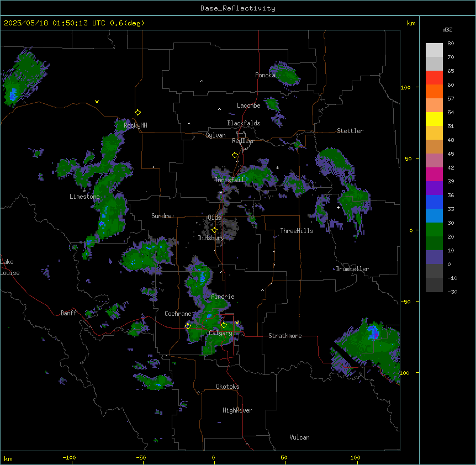Screen dimensions: 476x465
Task: Click the HighRiver label
Action: [x=237, y=410]
